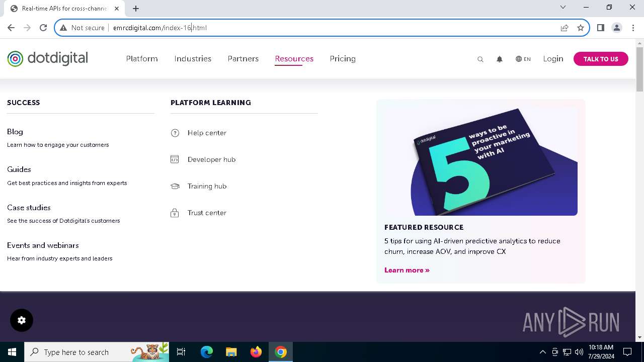Click the Learn more » link

[407, 270]
